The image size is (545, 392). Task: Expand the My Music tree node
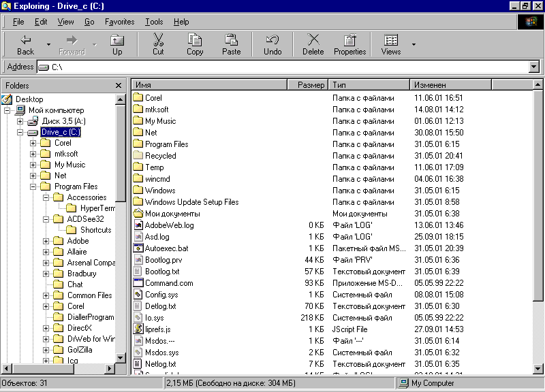[x=33, y=165]
